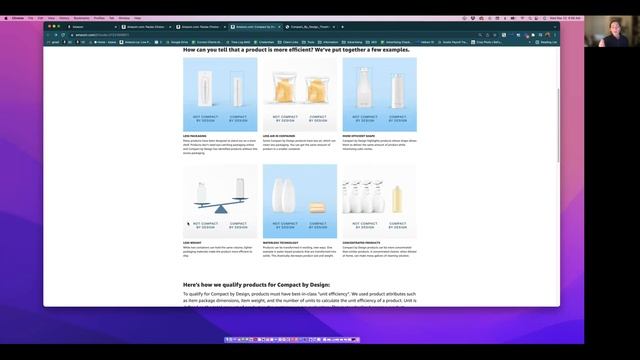Close the active Compact by Design tab
This screenshot has height=360, width=640.
click(x=279, y=27)
